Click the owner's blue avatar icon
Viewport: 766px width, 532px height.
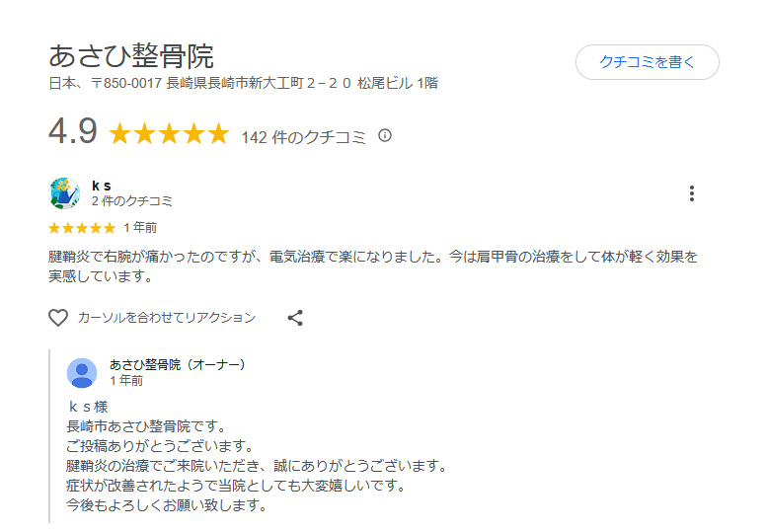tap(82, 373)
